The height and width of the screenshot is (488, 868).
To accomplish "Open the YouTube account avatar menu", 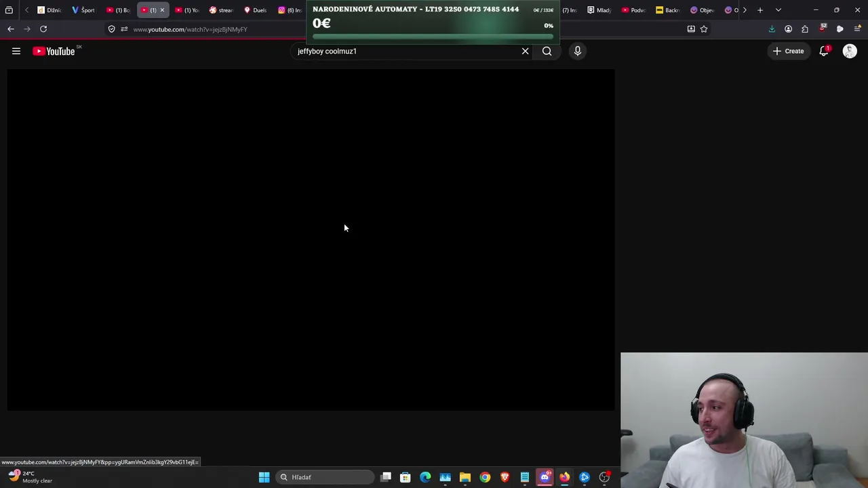I will pos(850,51).
